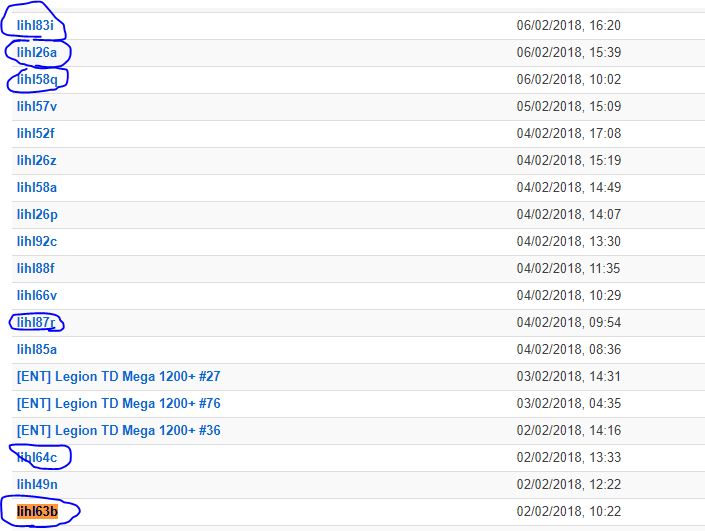Viewport: 705px width, 531px height.
Task: Open the lihl83i game link
Action: [35, 26]
